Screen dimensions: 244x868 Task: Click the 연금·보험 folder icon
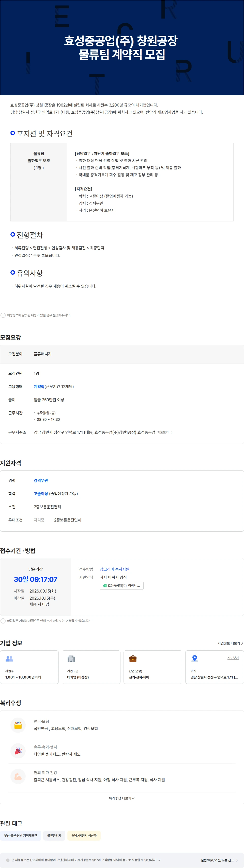(18, 725)
